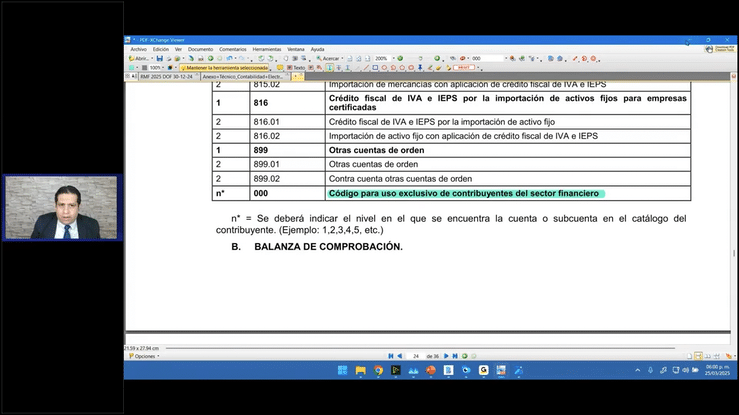739x415 pixels.
Task: Select the strikeout text tool
Action: click(x=339, y=67)
